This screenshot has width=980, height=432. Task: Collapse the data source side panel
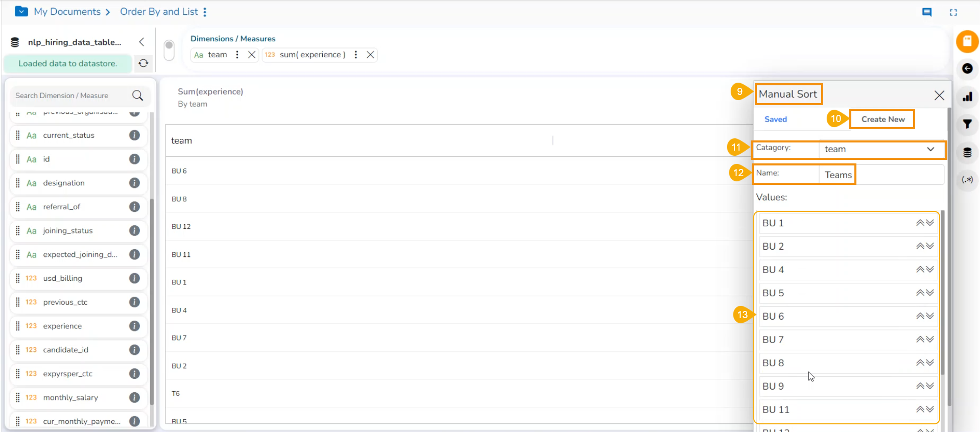[x=142, y=42]
